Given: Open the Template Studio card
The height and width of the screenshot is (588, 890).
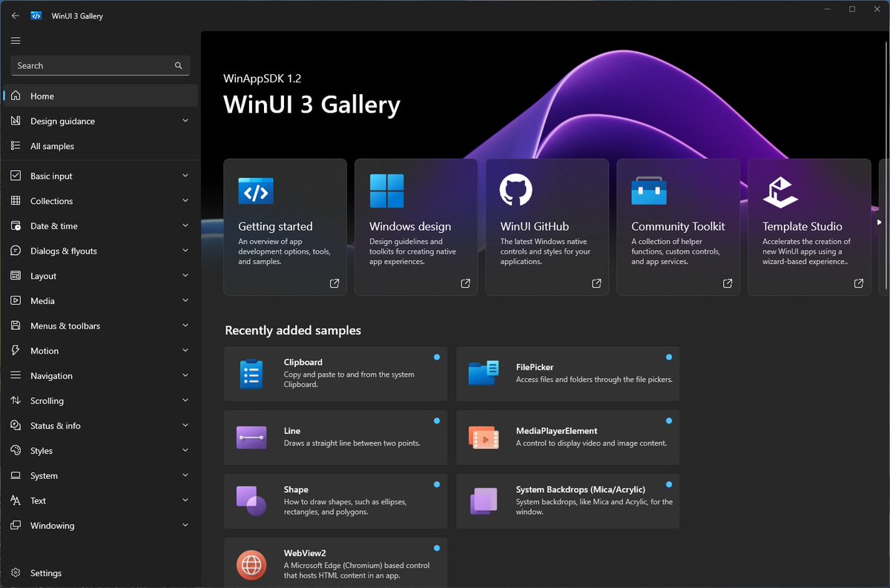Looking at the screenshot, I should pos(809,227).
